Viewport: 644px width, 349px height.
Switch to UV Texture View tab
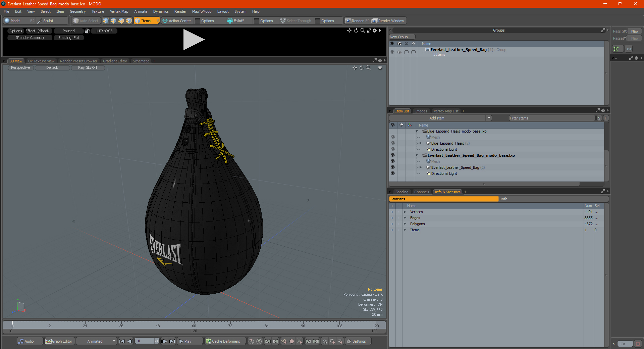[41, 61]
